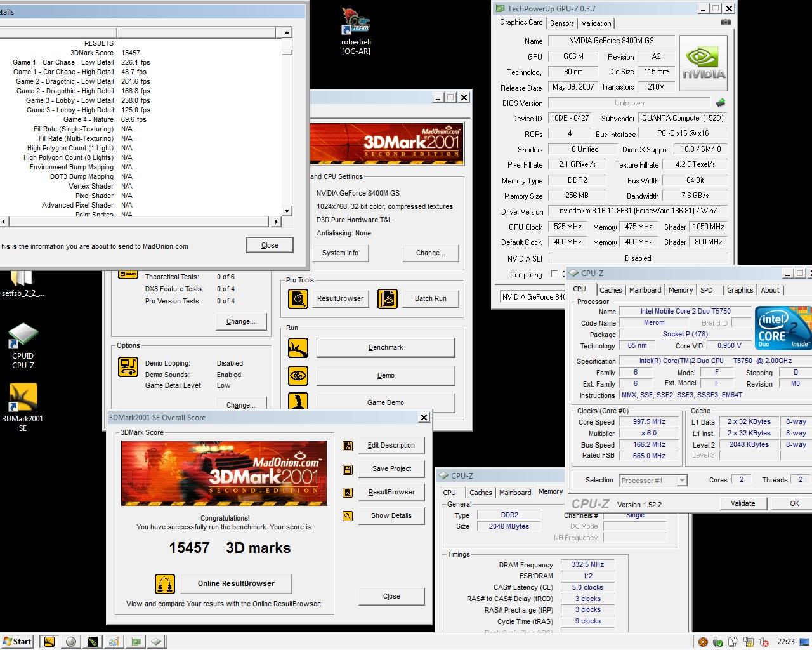Screen dimensions: 812x650
Task: Click the Validate button in CPU-Z
Action: click(x=743, y=503)
